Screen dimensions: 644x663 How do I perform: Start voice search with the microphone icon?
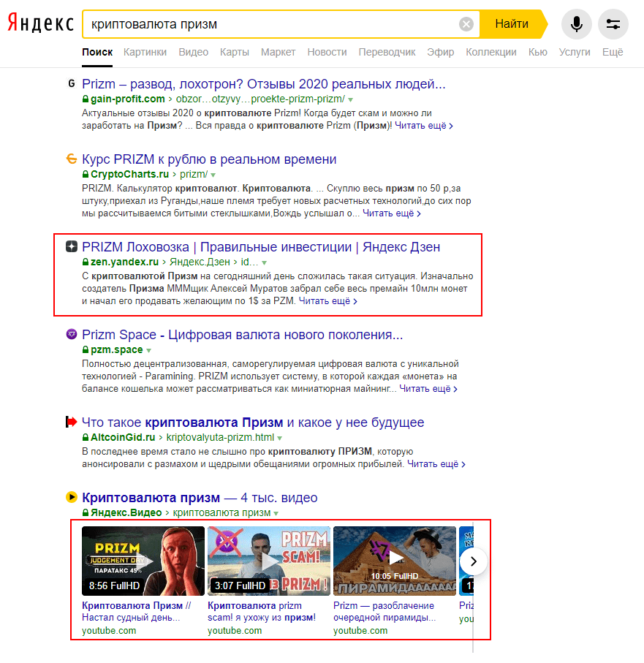coord(576,24)
